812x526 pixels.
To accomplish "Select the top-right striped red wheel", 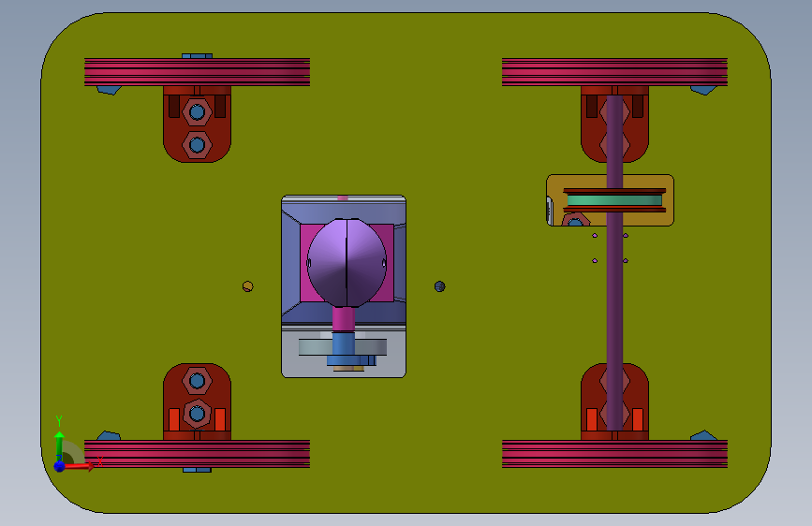I will [614, 72].
